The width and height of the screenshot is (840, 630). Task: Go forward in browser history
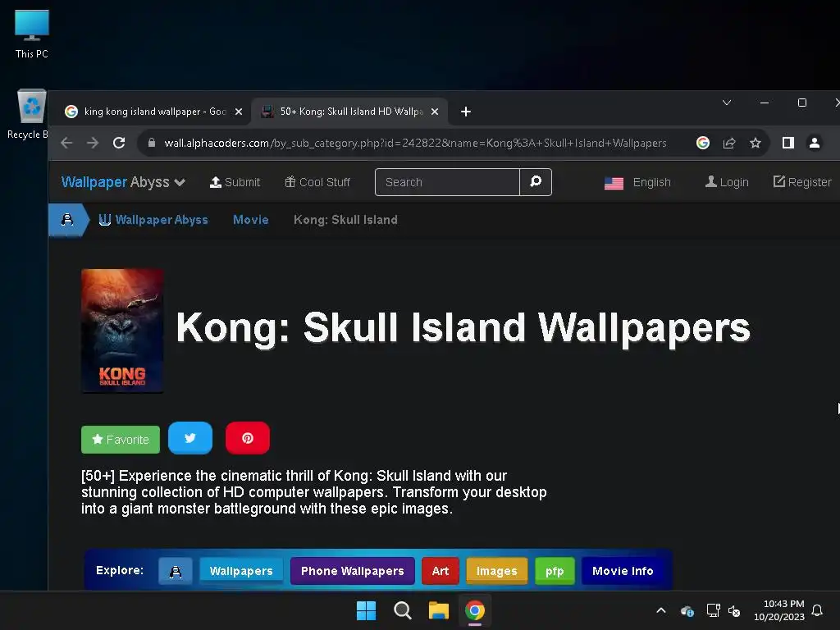click(x=93, y=143)
